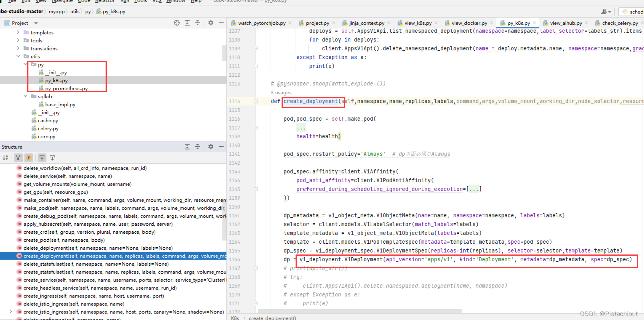The image size is (644, 320).
Task: Hide the Structure panel with its dash
Action: [221, 147]
